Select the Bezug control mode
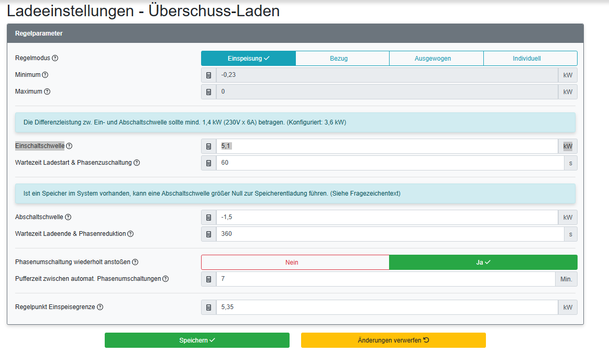Viewport: 609px width, 364px height. [342, 58]
